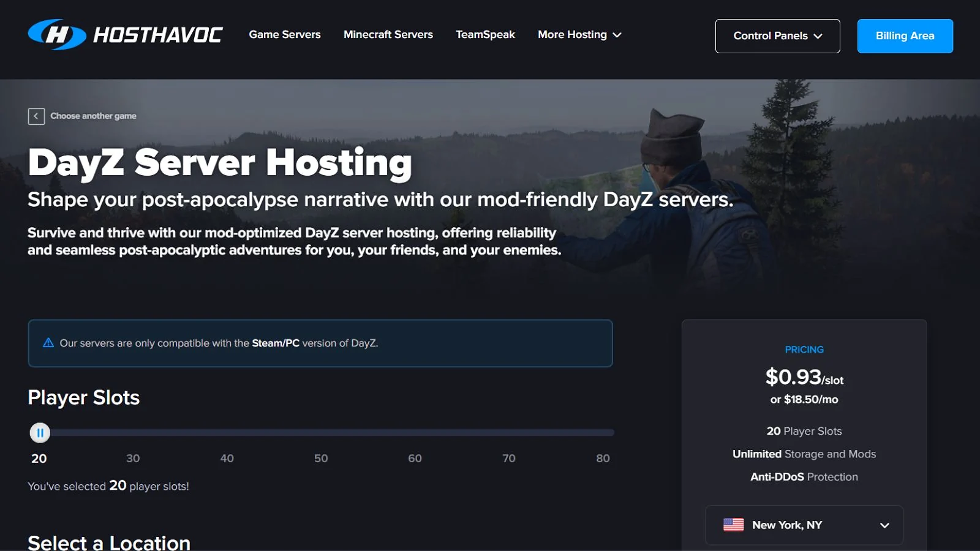Screen dimensions: 980x551
Task: Open Game Servers menu item
Action: tap(285, 34)
